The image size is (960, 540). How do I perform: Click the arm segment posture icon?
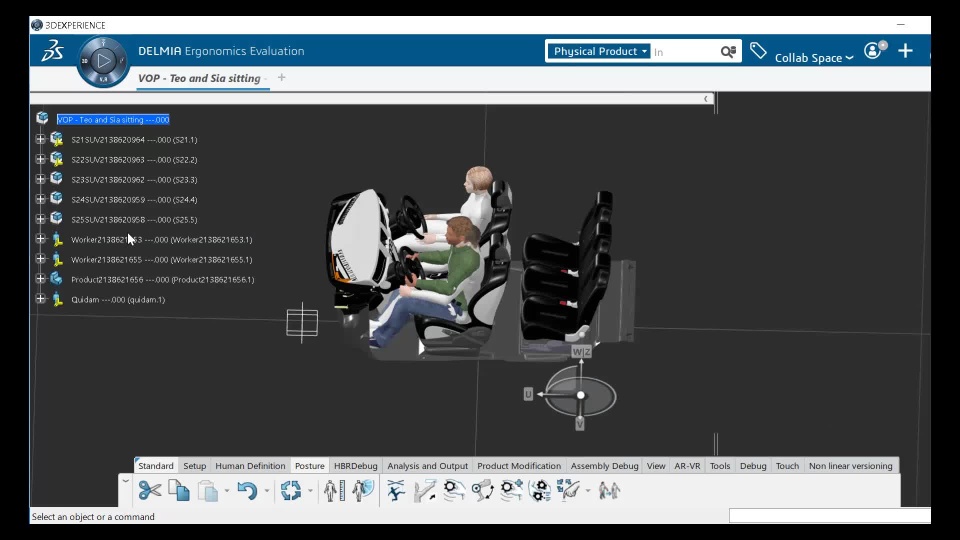click(x=424, y=490)
